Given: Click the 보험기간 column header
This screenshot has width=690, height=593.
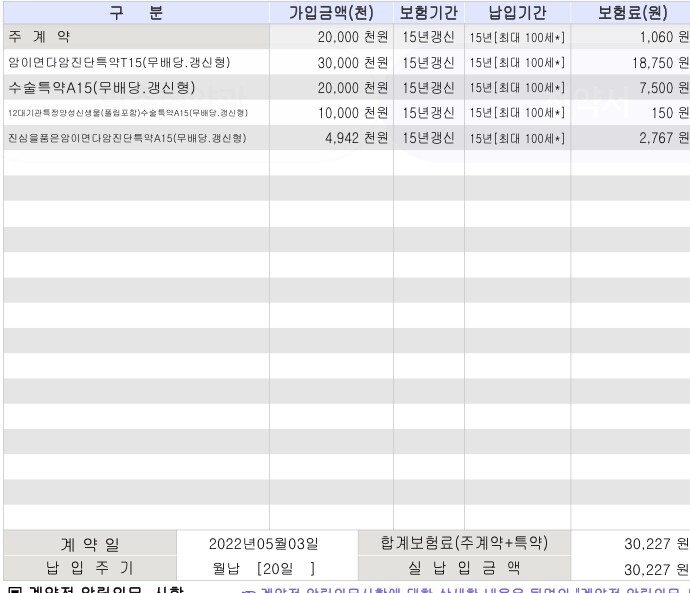Looking at the screenshot, I should click(x=429, y=12).
